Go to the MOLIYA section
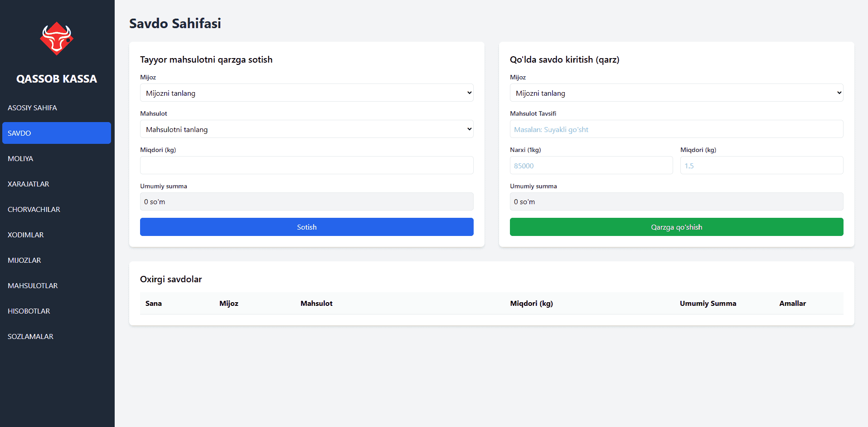 pos(20,158)
